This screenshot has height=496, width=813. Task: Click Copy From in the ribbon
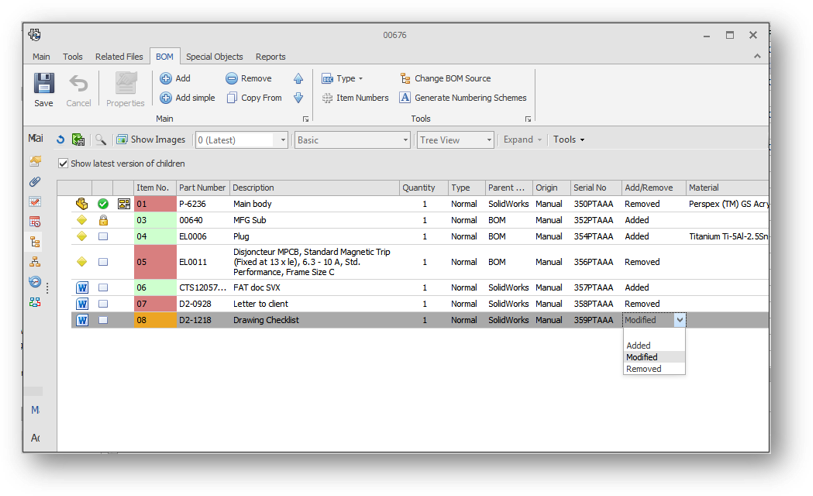pos(255,97)
